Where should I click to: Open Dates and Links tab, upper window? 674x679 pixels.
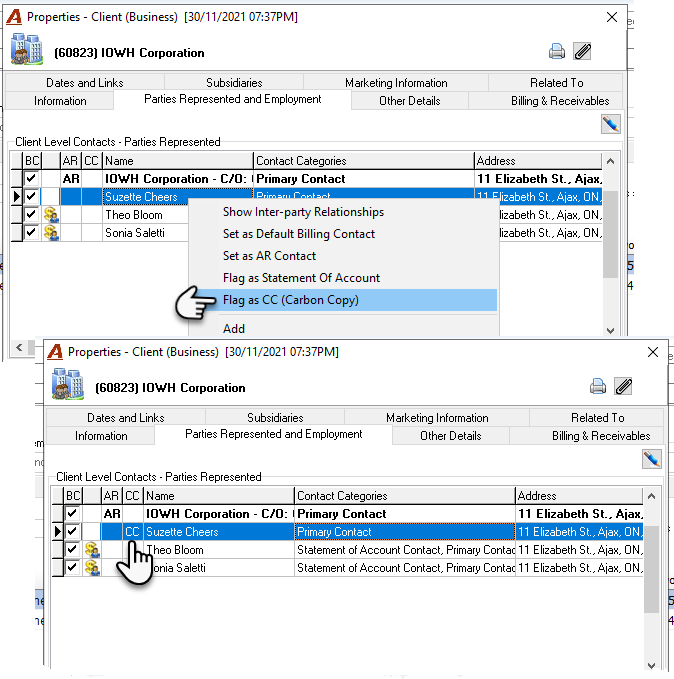click(x=85, y=82)
